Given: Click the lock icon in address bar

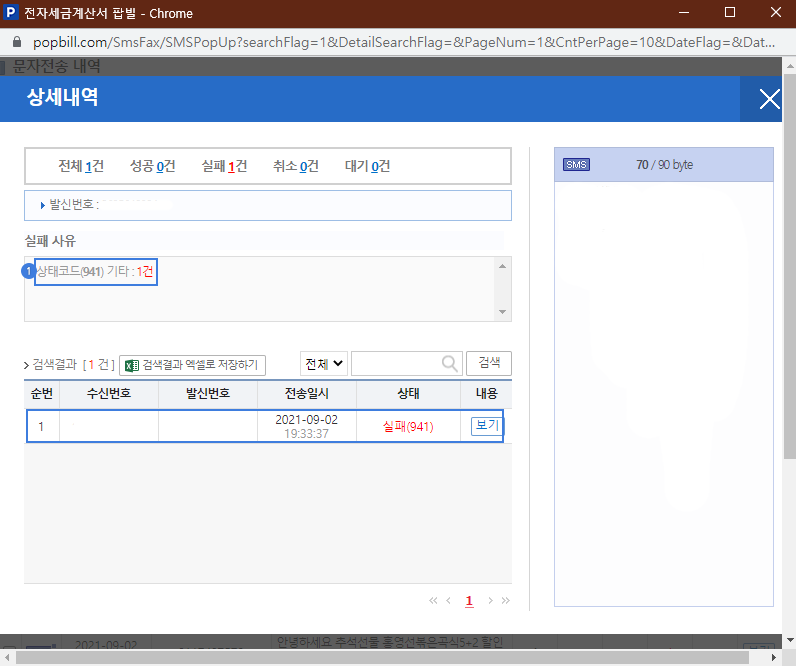Looking at the screenshot, I should coord(16,44).
